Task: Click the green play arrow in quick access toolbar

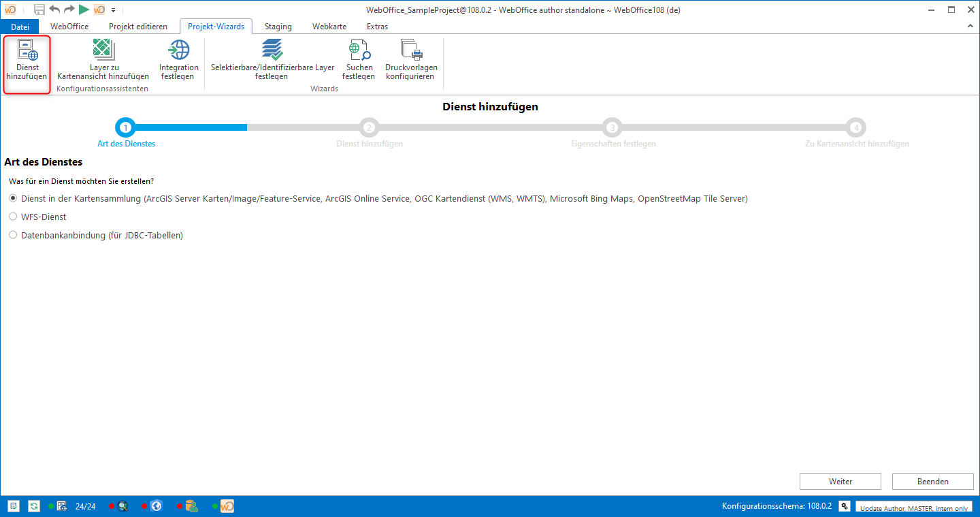Action: [x=84, y=10]
